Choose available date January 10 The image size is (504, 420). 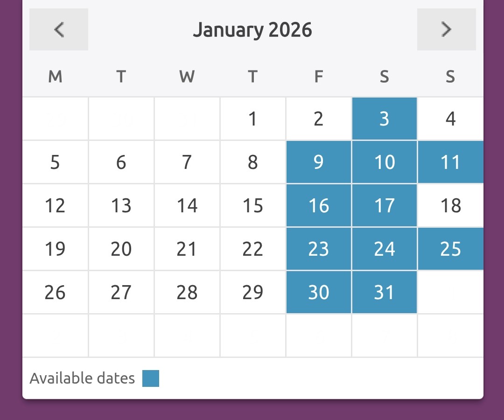point(384,162)
